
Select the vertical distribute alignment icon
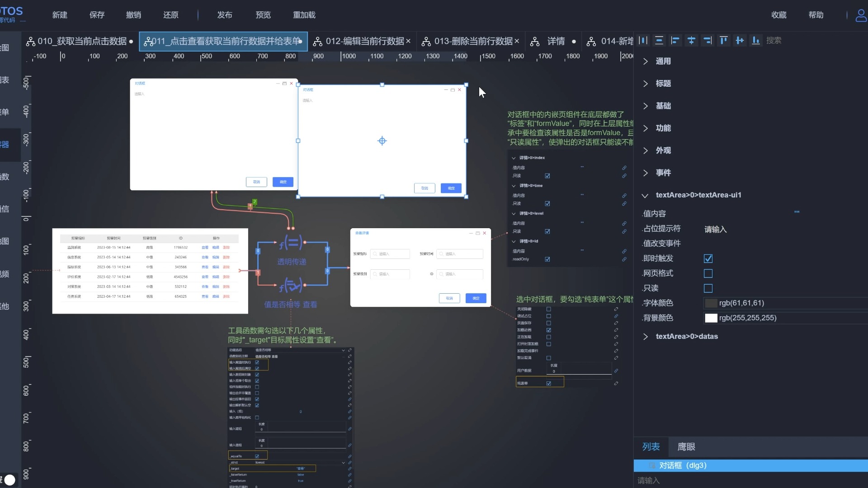click(x=659, y=40)
